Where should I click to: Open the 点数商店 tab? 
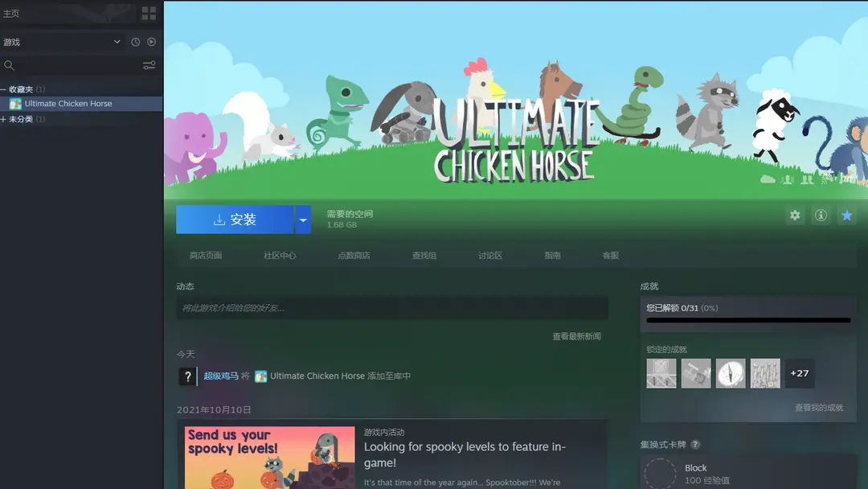tap(354, 255)
